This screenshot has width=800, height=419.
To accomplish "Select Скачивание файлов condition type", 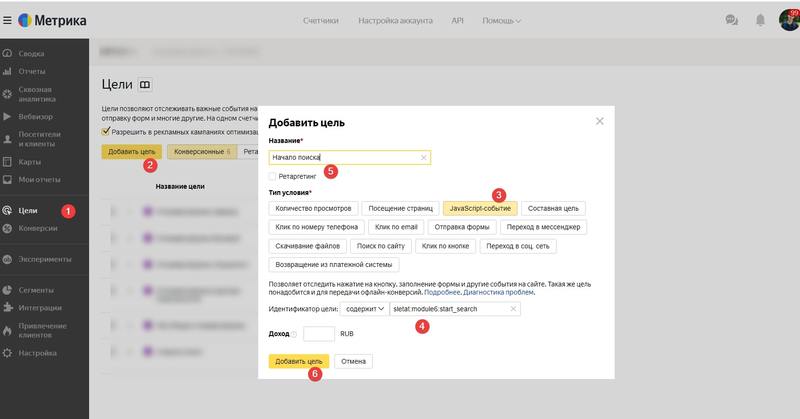I will tap(308, 246).
